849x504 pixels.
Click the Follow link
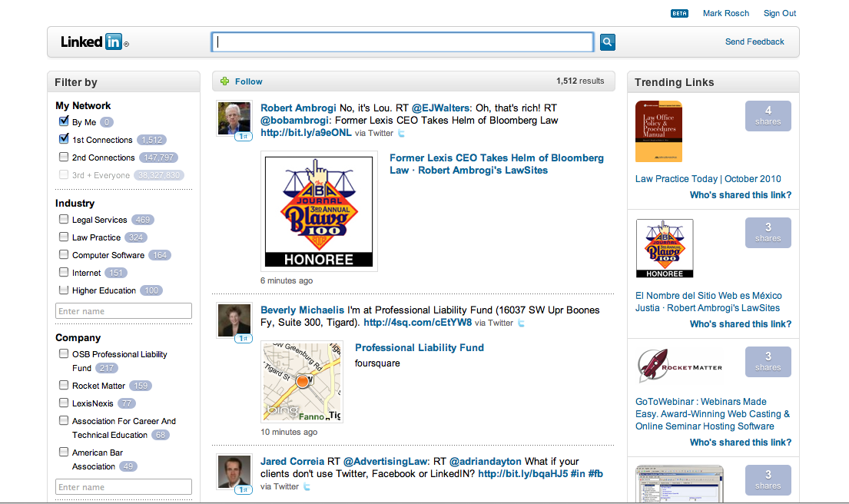click(x=248, y=81)
